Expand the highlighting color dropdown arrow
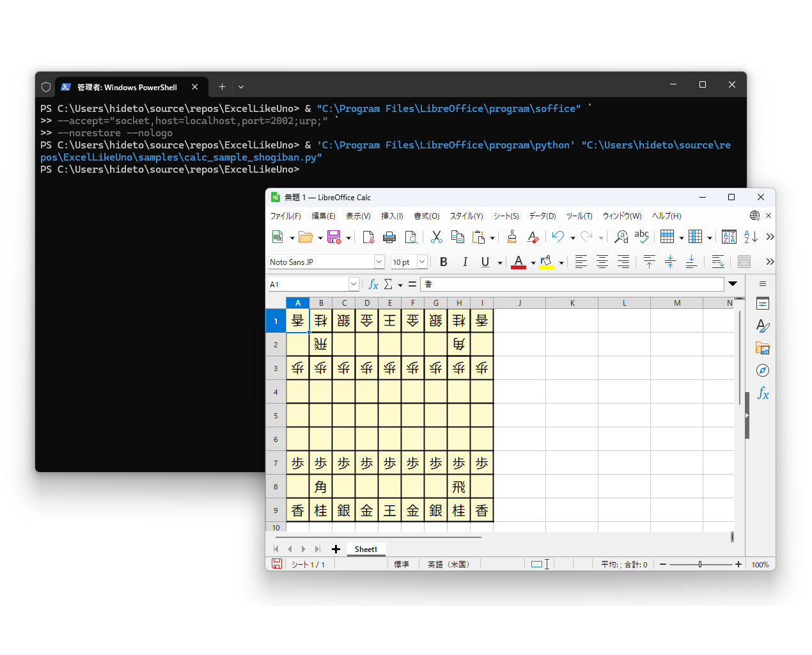The width and height of the screenshot is (812, 655). point(561,262)
